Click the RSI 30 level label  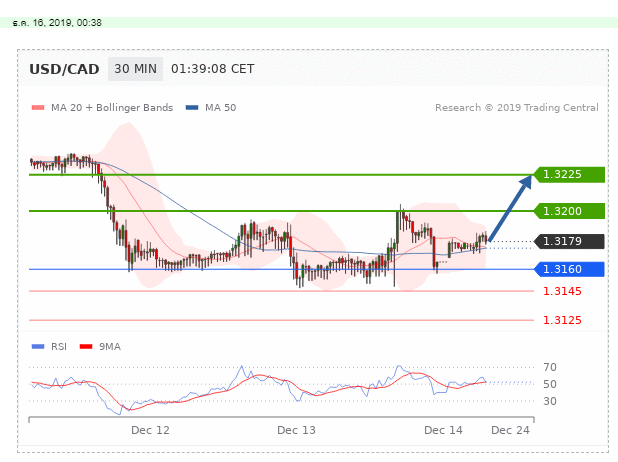550,401
